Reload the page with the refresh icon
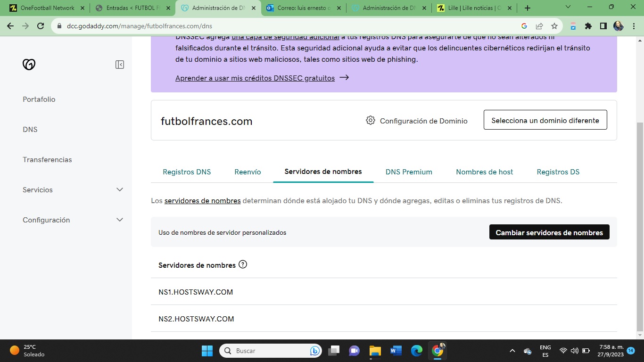644x362 pixels. 41,26
